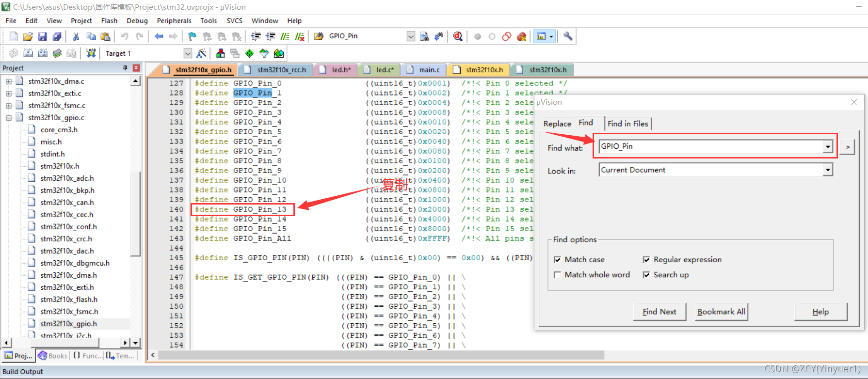The width and height of the screenshot is (868, 379).
Task: Click the Open file folder icon
Action: (28, 36)
